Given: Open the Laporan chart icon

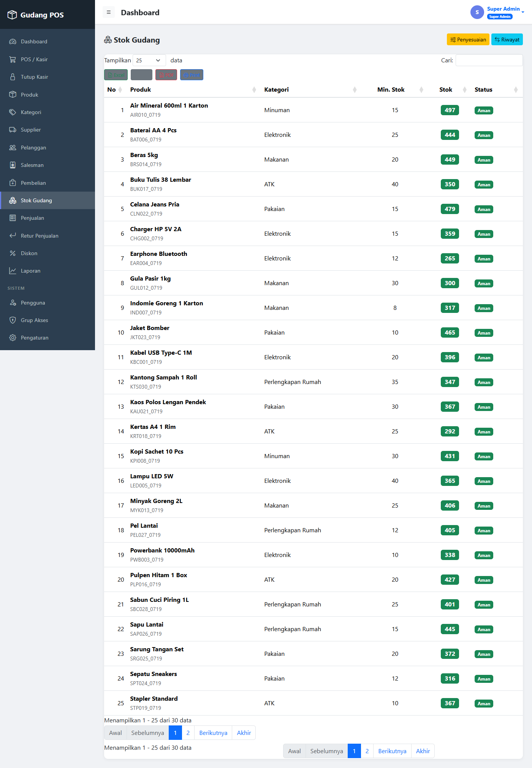Looking at the screenshot, I should (x=13, y=271).
